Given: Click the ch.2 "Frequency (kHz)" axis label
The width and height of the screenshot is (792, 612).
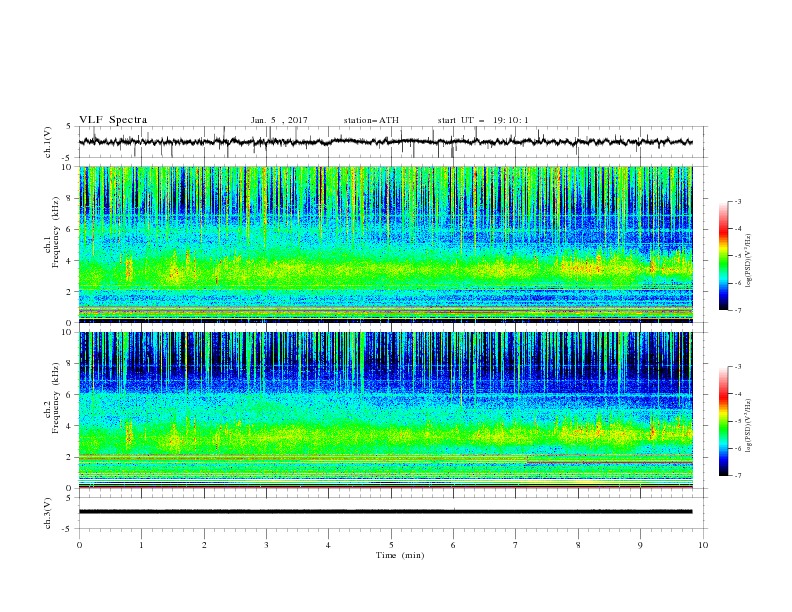Looking at the screenshot, I should (55, 398).
